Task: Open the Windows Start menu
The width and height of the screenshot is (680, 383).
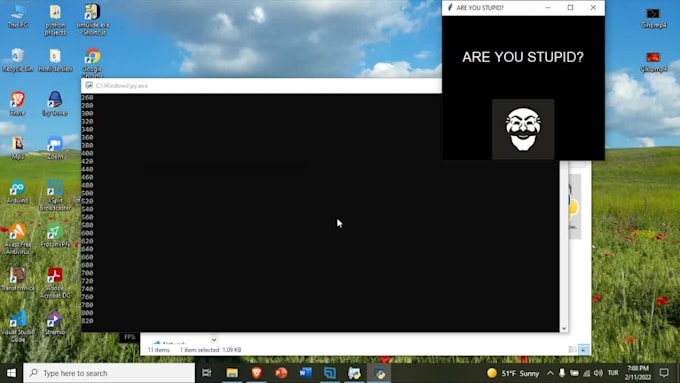Action: (x=11, y=373)
